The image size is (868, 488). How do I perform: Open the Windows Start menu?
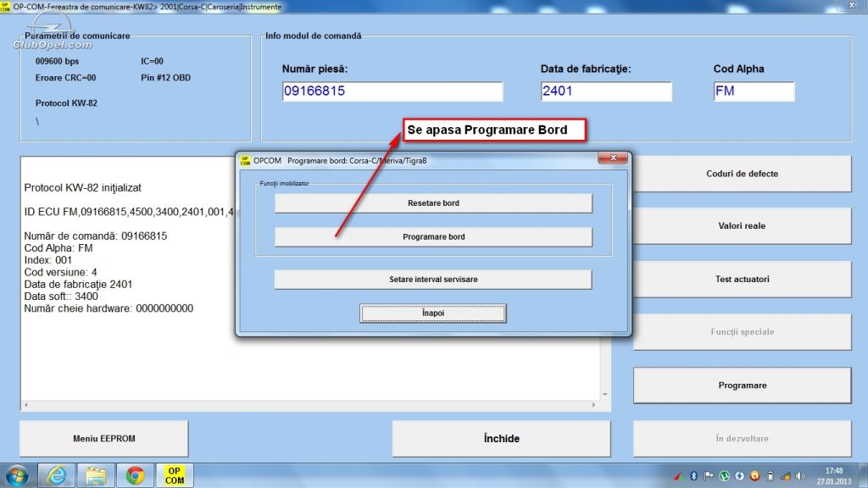pyautogui.click(x=17, y=476)
